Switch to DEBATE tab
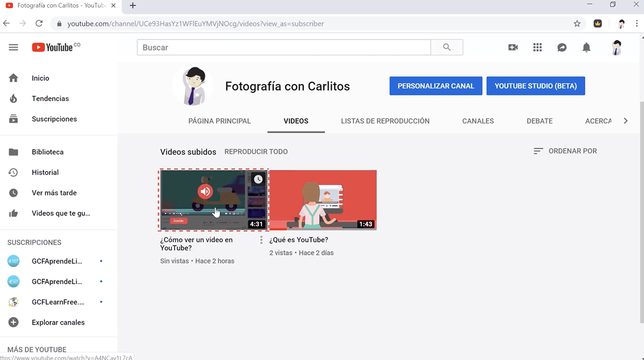This screenshot has width=644, height=360. (540, 121)
